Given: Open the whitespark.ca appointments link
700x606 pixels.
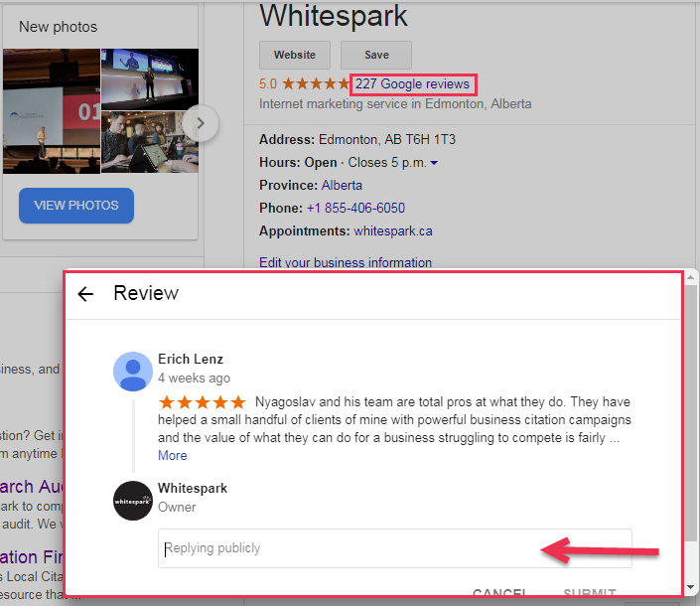Looking at the screenshot, I should [x=393, y=231].
